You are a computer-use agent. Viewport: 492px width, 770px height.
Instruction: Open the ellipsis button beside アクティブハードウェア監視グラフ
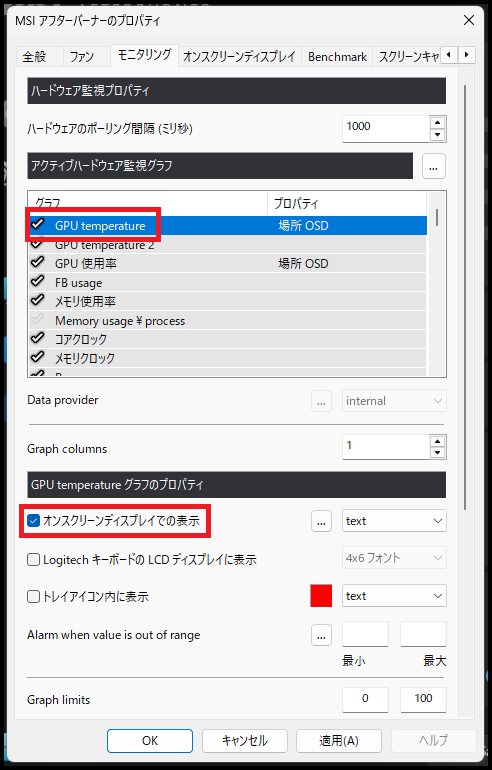click(434, 166)
